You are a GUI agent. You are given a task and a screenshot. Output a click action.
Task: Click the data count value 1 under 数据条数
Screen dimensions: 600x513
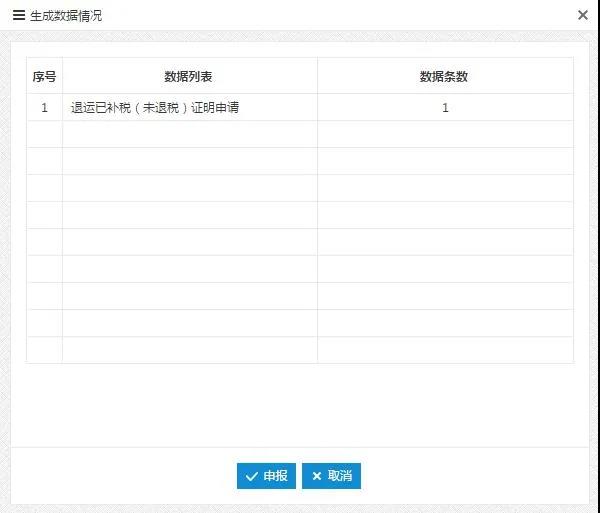click(445, 108)
